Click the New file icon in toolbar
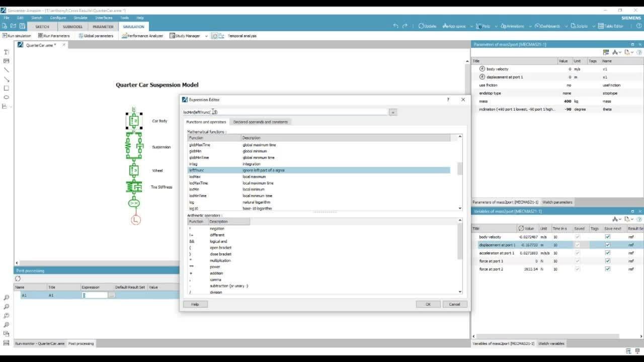644x362 pixels. click(5, 26)
